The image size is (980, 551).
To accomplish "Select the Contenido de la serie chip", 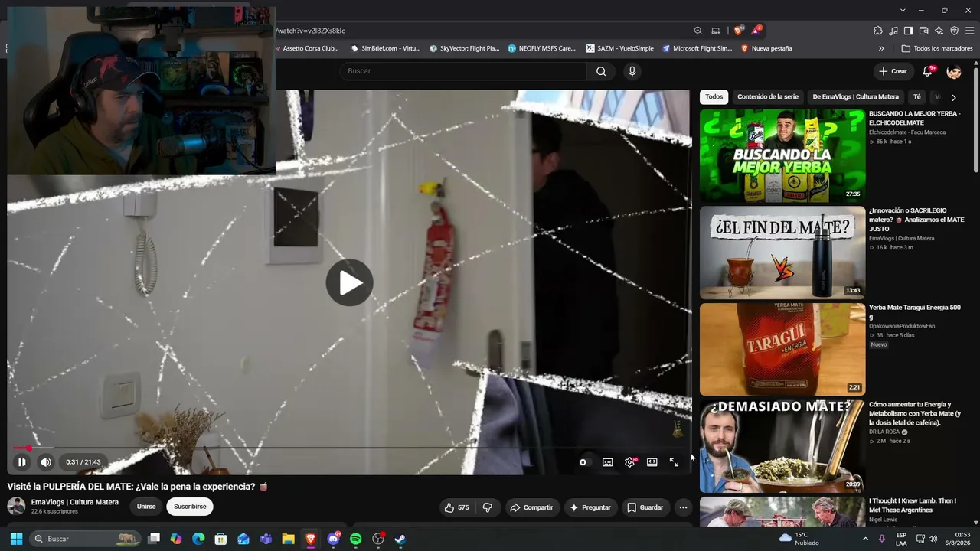I will pos(768,97).
